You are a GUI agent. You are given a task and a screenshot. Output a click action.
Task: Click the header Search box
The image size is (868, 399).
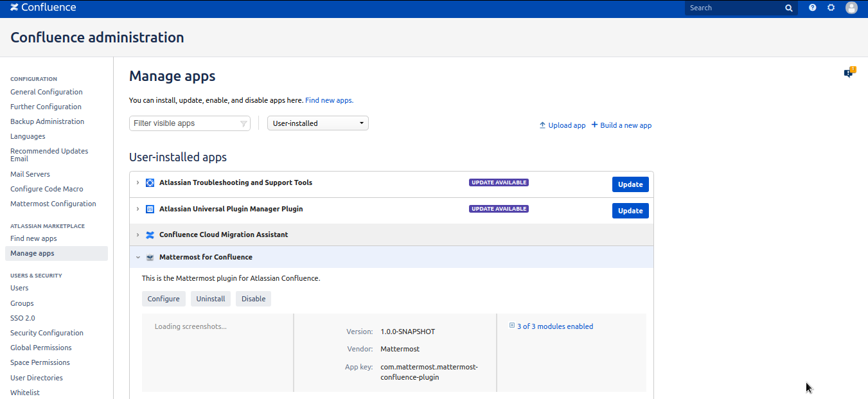click(741, 8)
